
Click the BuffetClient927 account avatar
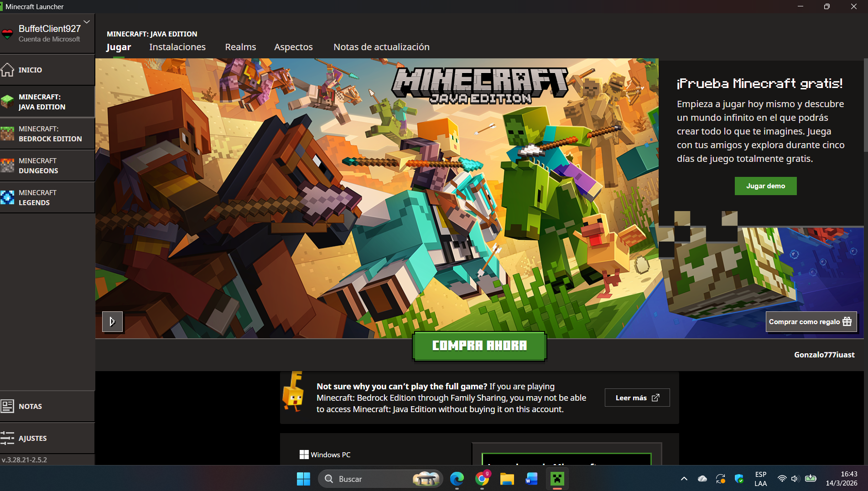[8, 34]
